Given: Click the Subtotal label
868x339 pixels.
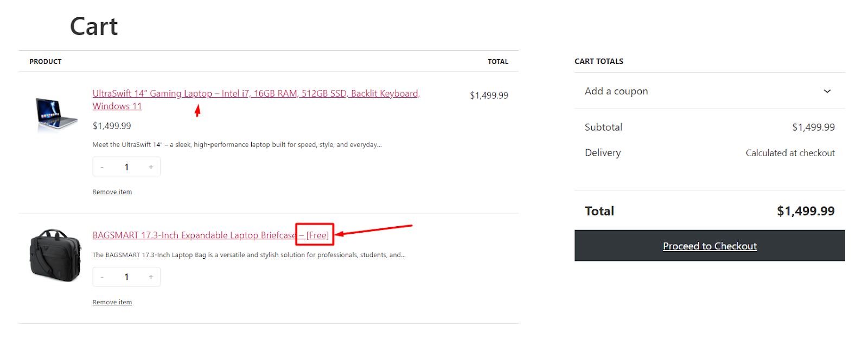Looking at the screenshot, I should (x=603, y=127).
